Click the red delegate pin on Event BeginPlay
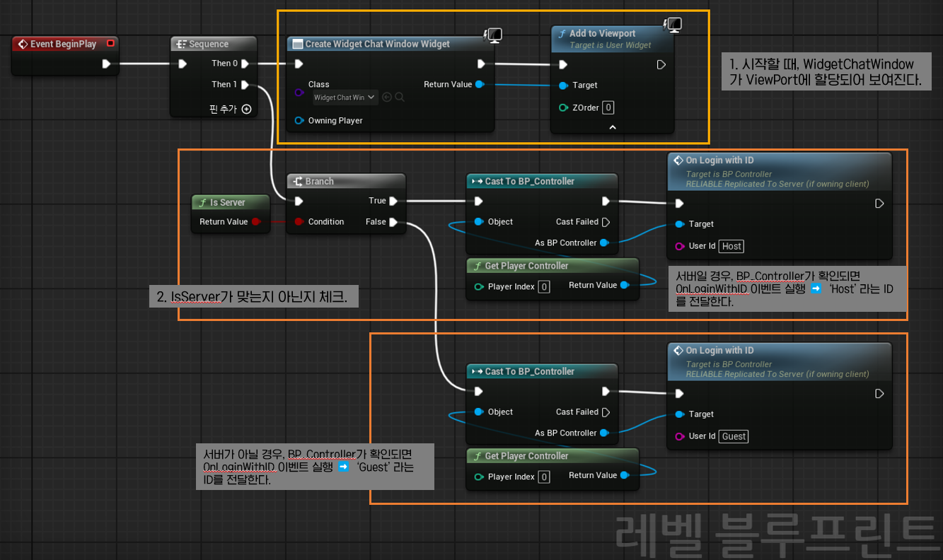The image size is (943, 560). 110,44
